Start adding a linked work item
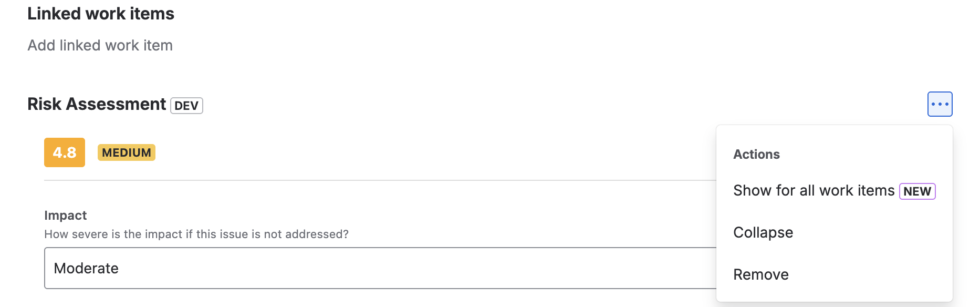 point(100,46)
